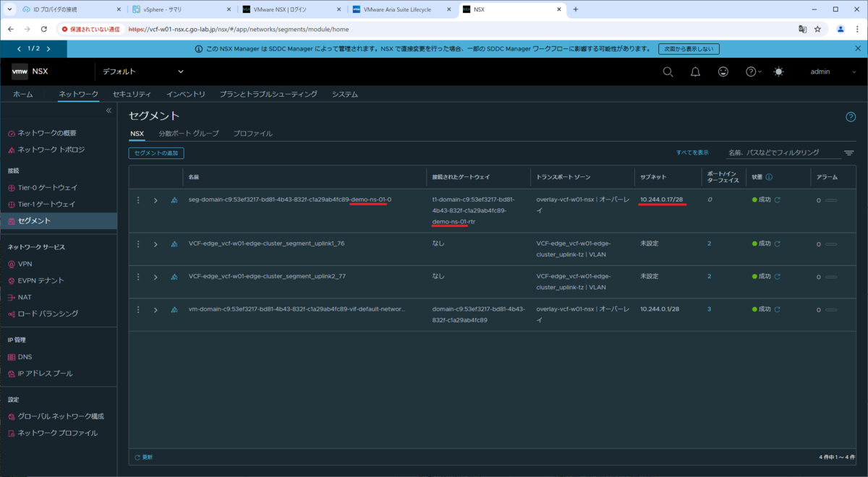
Task: Refresh status for segment_uplink1_76 row
Action: [x=778, y=244]
